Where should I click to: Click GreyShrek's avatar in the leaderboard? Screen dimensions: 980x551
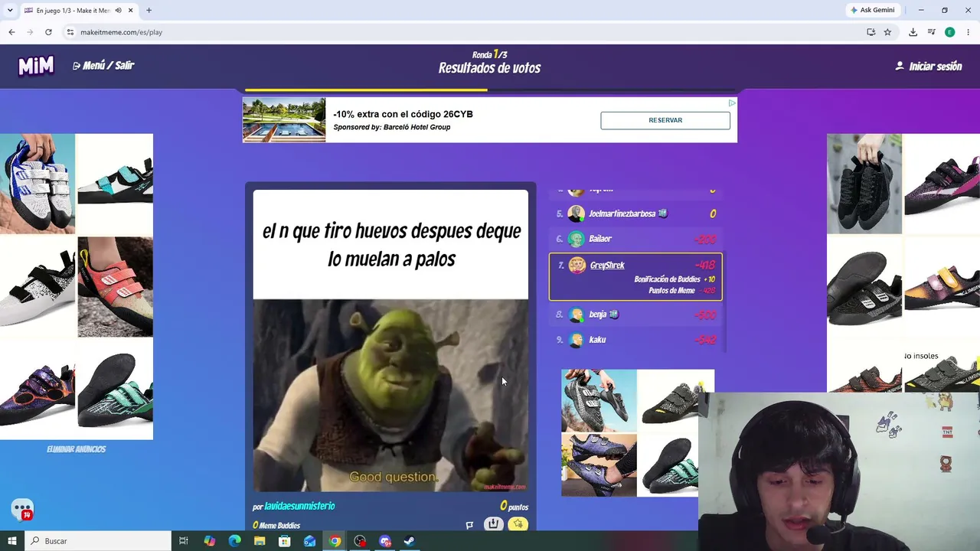(x=577, y=266)
